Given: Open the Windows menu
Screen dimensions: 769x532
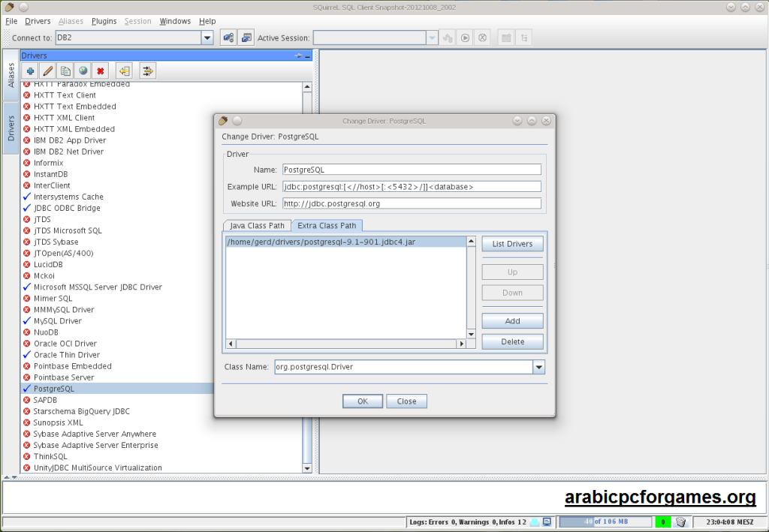Looking at the screenshot, I should click(175, 21).
